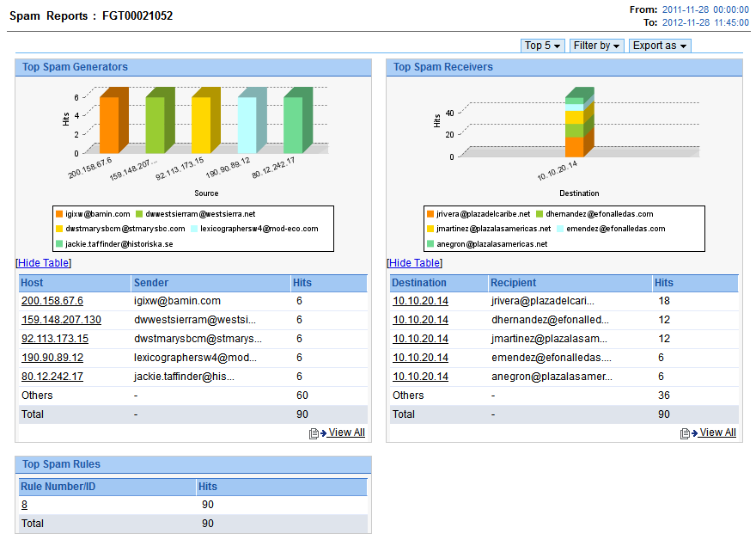Click the orange jrivera legend swatch
The image size is (756, 552).
click(430, 214)
